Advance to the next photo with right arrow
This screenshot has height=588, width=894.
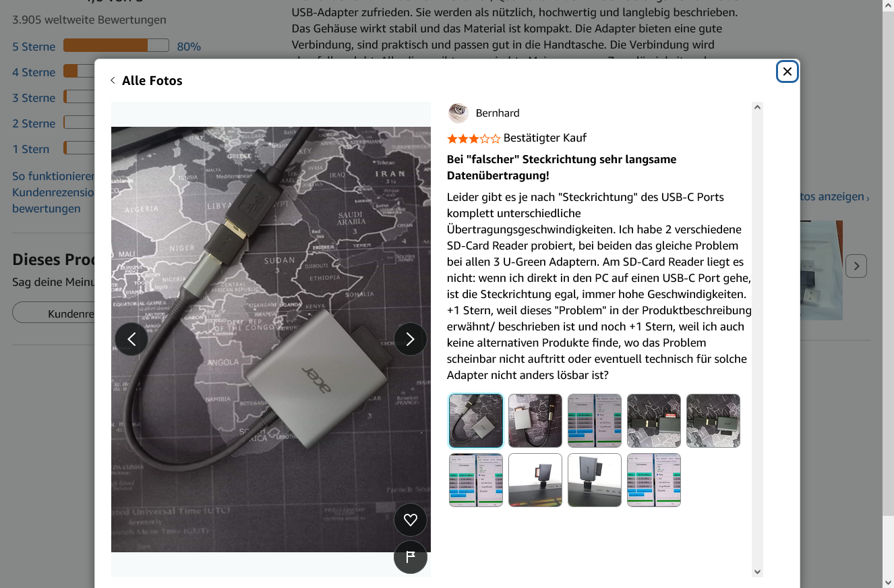pos(411,339)
